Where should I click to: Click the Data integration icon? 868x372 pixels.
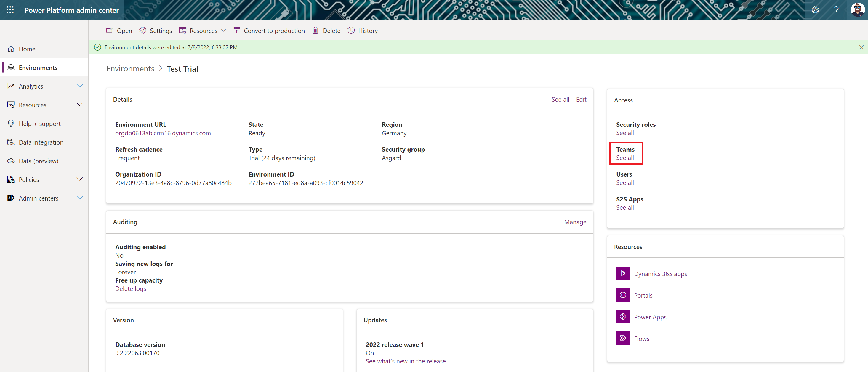pos(11,142)
